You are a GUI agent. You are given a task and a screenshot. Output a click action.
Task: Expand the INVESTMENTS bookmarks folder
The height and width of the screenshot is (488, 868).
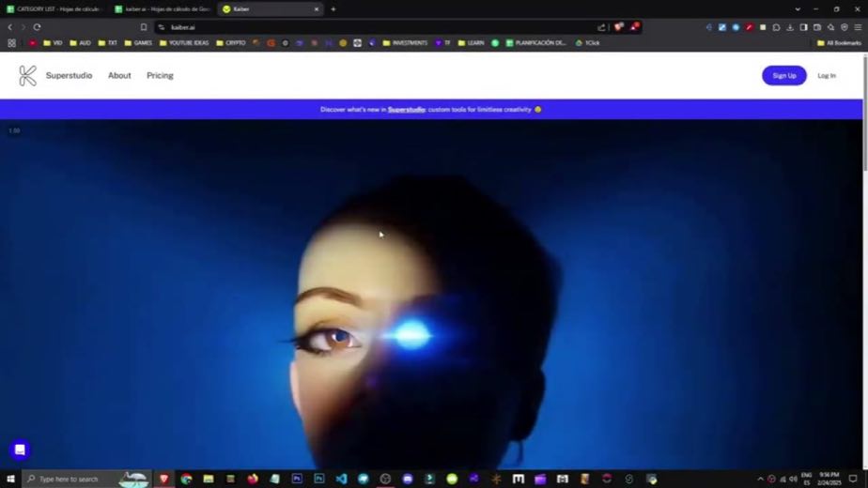405,43
